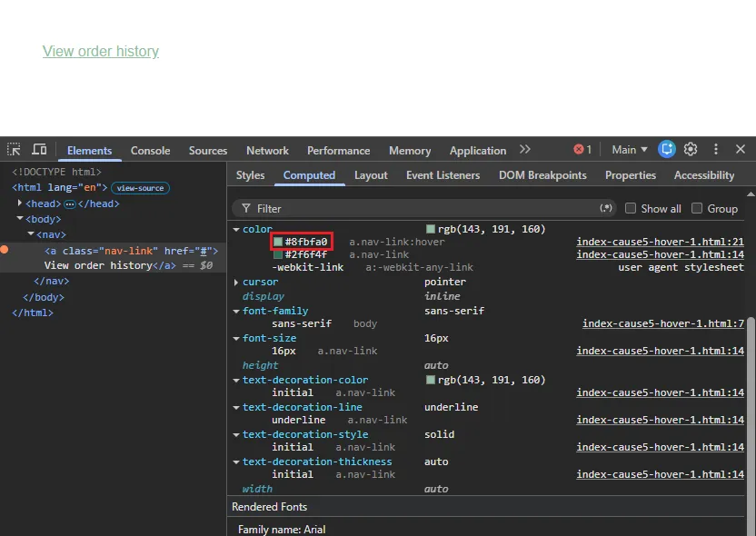Activate the inspect element picker icon
This screenshot has width=756, height=536.
(14, 150)
